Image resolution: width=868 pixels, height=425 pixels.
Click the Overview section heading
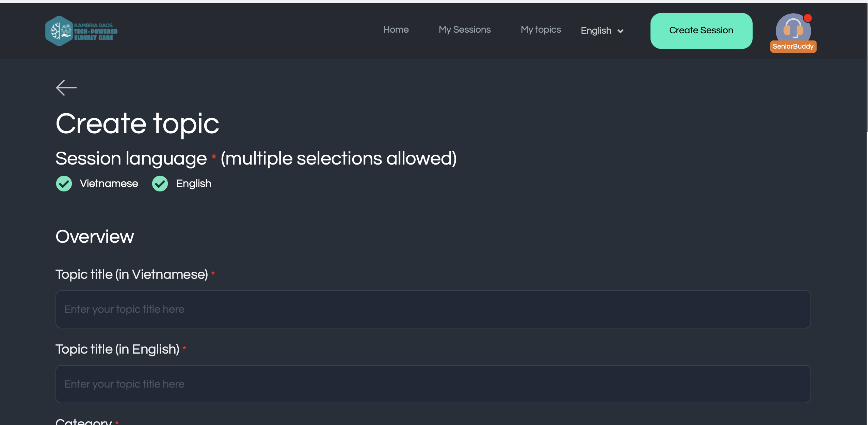point(95,237)
